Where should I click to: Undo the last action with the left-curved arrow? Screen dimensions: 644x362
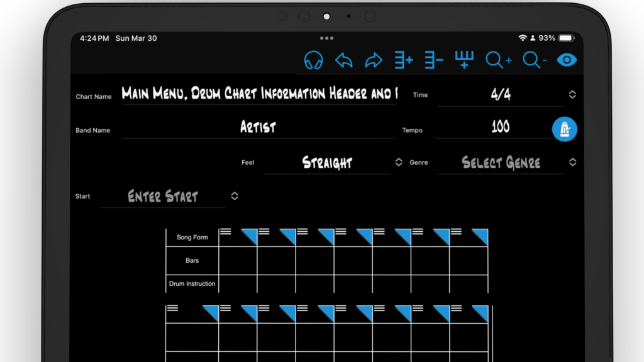(x=343, y=60)
